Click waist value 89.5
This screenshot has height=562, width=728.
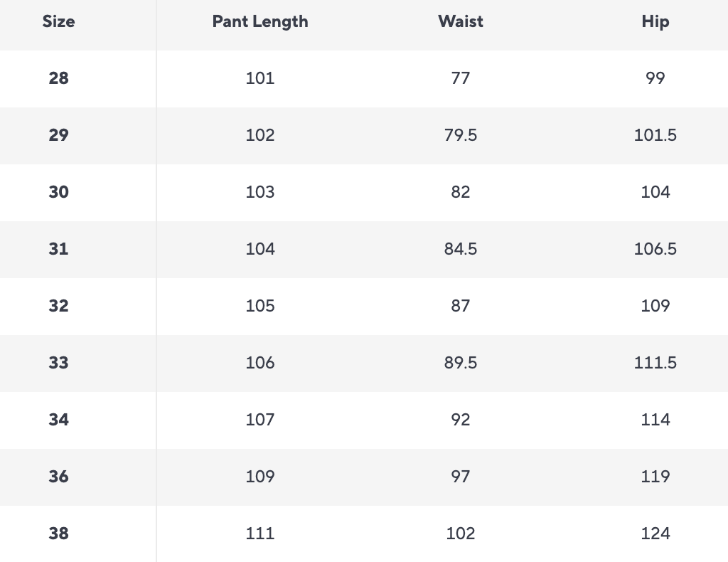click(461, 363)
